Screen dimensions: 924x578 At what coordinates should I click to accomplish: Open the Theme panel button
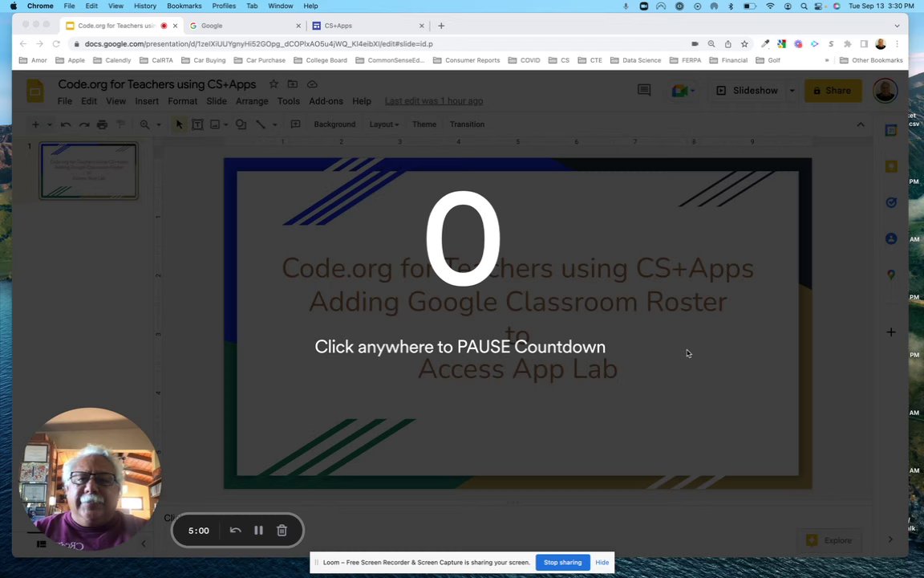click(x=424, y=124)
